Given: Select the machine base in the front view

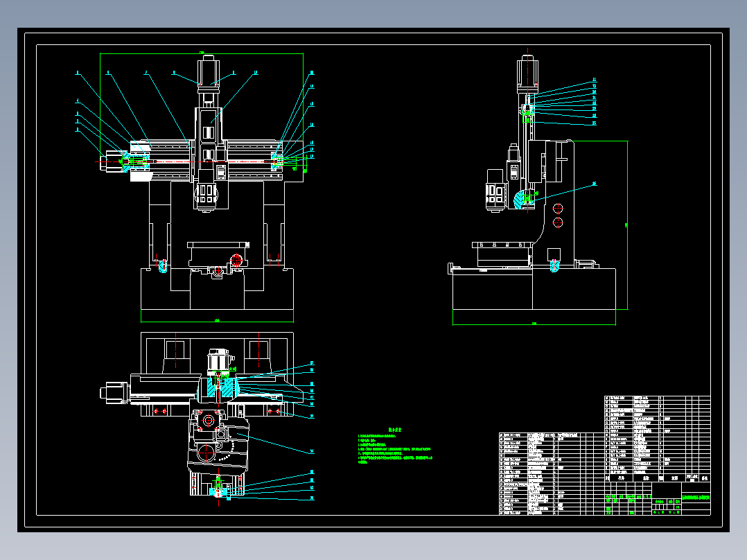Looking at the screenshot, I should pos(218,289).
